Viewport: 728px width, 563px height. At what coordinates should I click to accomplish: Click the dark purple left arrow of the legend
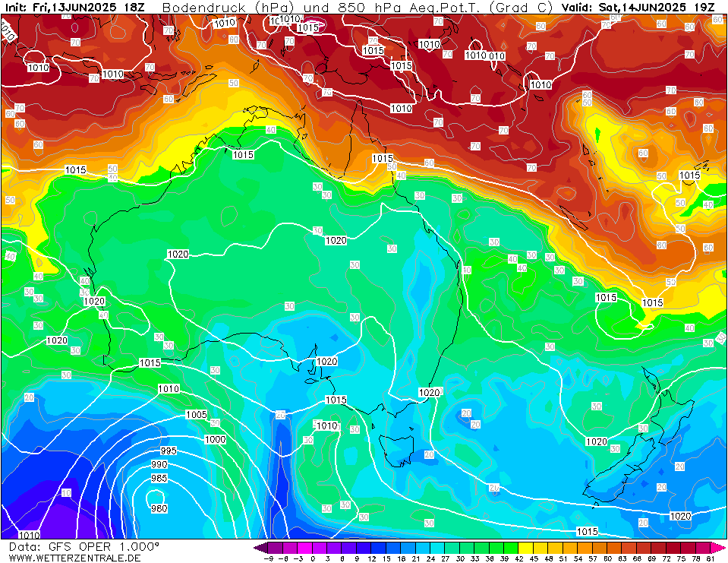[261, 547]
